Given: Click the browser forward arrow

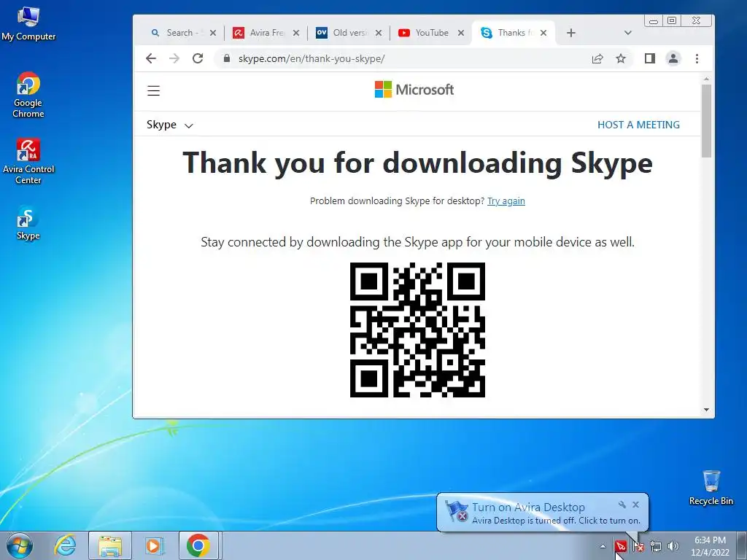Looking at the screenshot, I should [174, 58].
